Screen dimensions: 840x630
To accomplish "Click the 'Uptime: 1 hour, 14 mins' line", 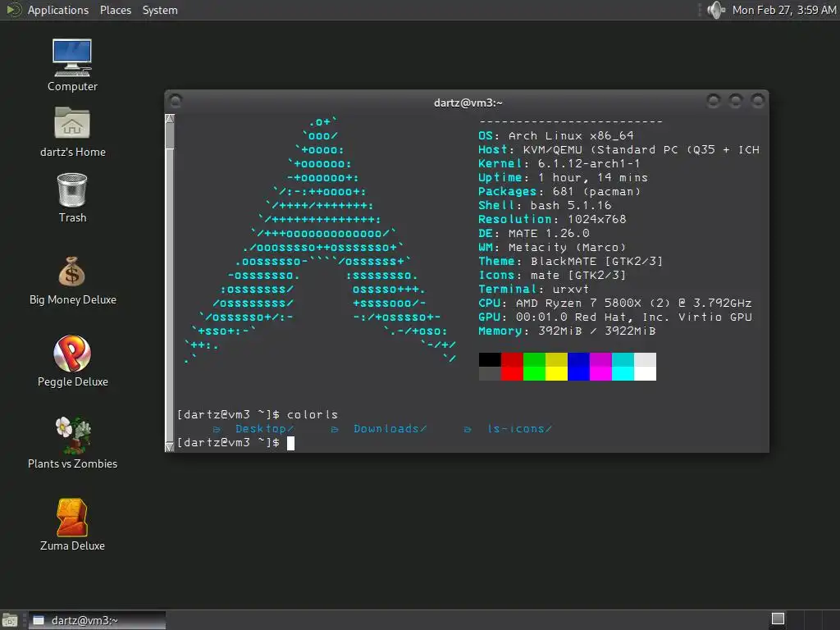I will coord(563,178).
